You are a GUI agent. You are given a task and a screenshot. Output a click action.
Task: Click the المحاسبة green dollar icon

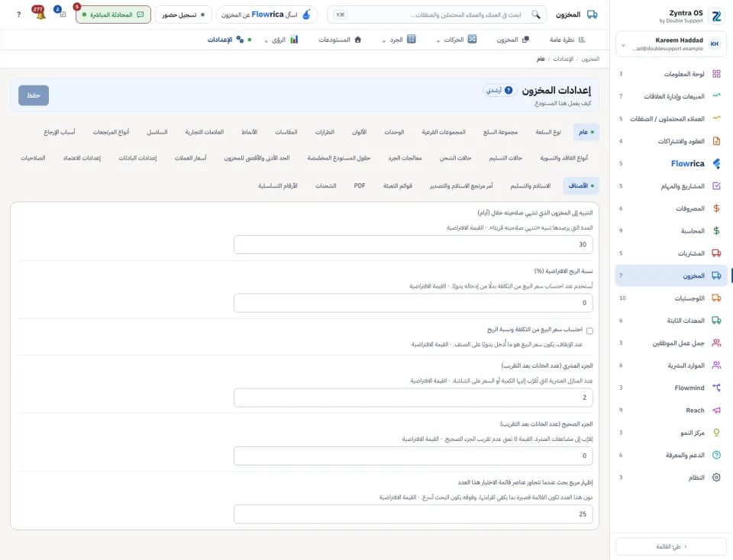click(x=716, y=230)
